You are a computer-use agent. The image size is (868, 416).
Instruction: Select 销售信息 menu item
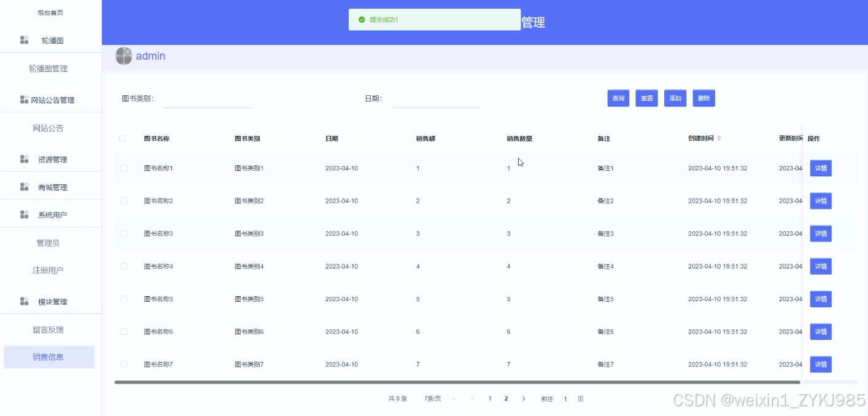(49, 357)
